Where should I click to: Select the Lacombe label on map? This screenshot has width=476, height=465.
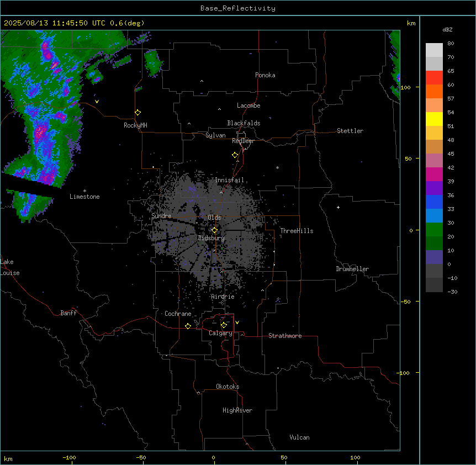point(248,105)
